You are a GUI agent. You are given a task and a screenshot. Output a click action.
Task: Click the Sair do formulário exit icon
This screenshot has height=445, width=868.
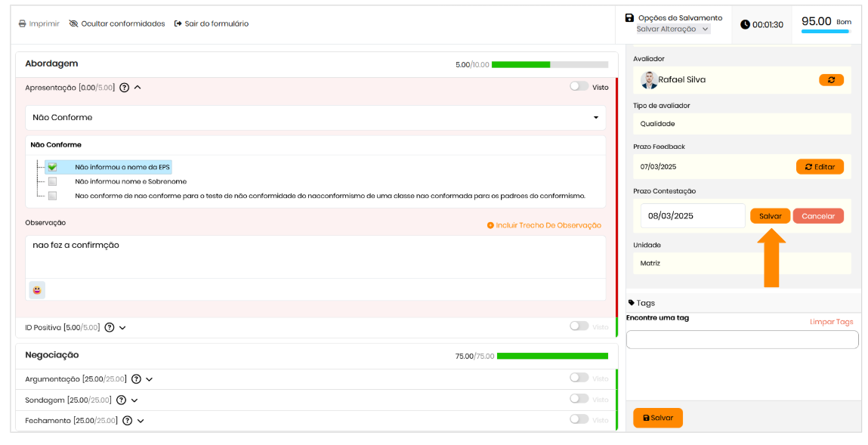click(x=178, y=23)
